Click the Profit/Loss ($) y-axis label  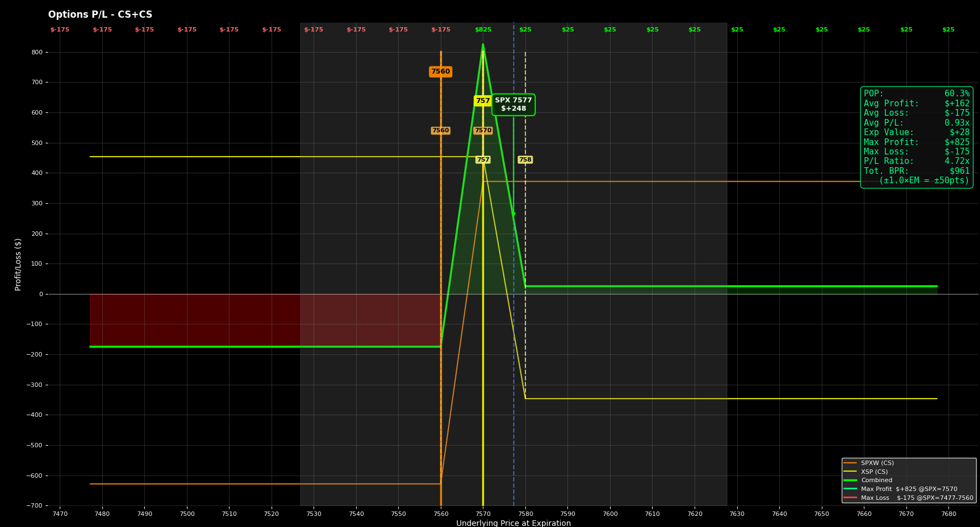click(x=18, y=265)
